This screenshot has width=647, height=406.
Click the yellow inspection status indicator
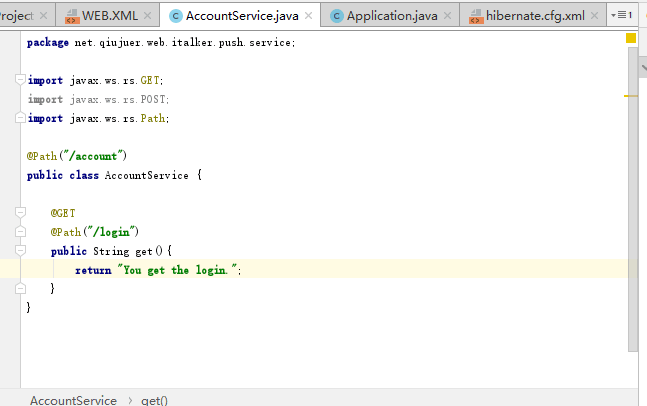[631, 38]
